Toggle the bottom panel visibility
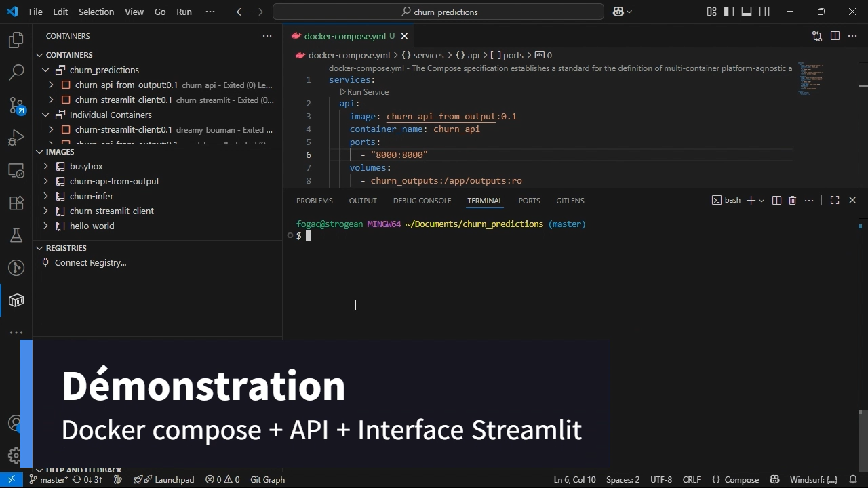The height and width of the screenshot is (488, 868). click(747, 12)
